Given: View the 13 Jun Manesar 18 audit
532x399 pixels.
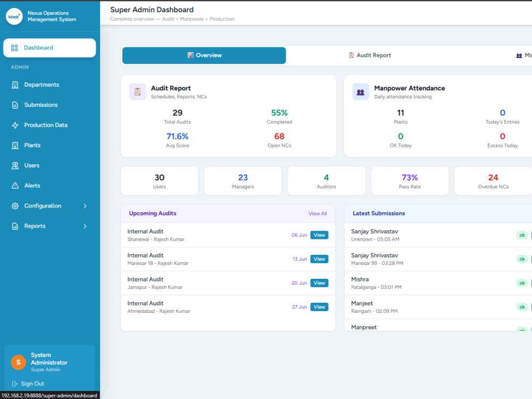Looking at the screenshot, I should [319, 259].
